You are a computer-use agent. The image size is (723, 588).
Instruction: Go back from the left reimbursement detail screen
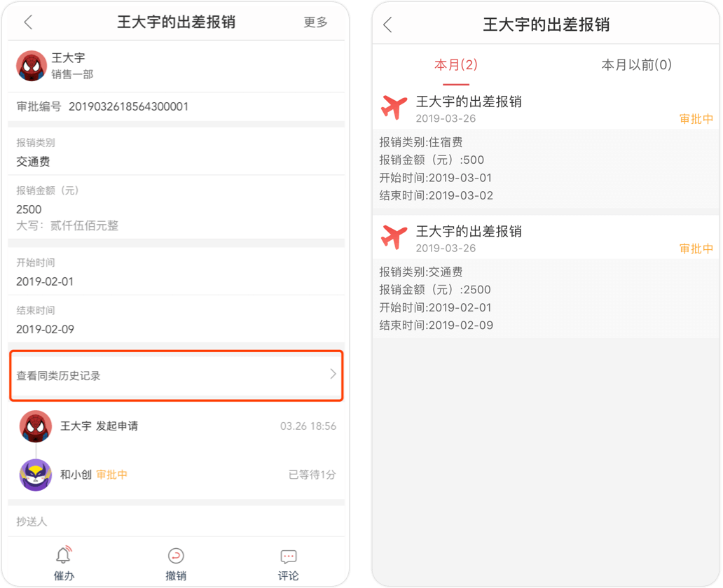pyautogui.click(x=29, y=22)
